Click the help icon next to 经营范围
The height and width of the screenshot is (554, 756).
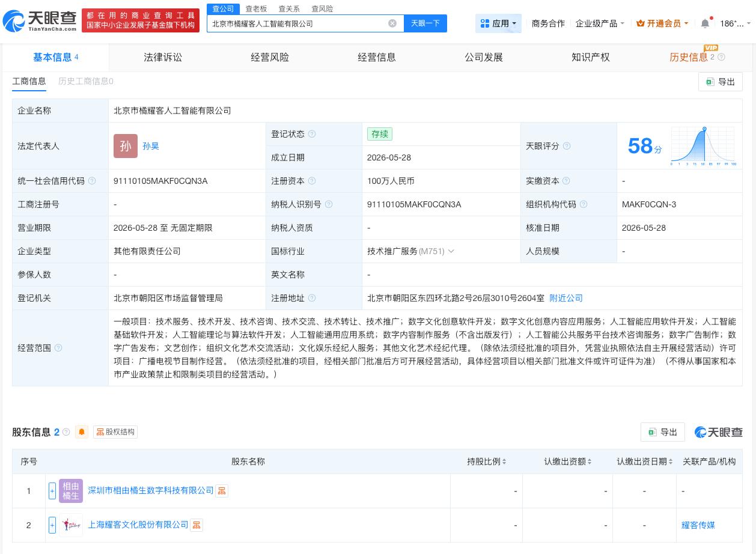point(58,348)
